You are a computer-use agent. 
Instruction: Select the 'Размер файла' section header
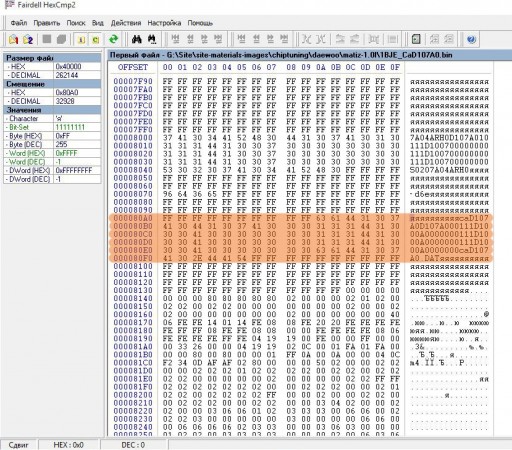[x=52, y=58]
